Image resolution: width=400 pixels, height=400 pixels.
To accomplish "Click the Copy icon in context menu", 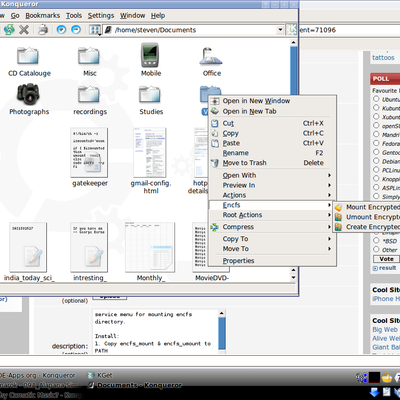I will pyautogui.click(x=215, y=133).
